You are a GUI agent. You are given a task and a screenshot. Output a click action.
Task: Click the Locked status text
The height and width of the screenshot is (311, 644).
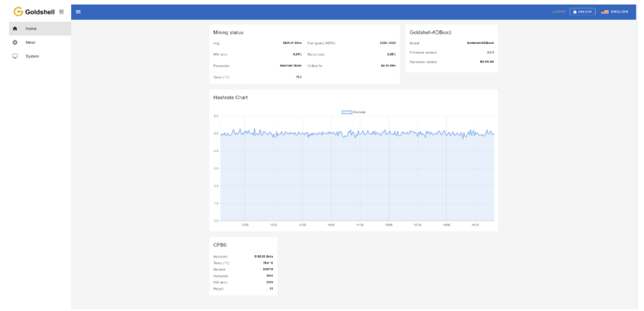click(x=559, y=12)
